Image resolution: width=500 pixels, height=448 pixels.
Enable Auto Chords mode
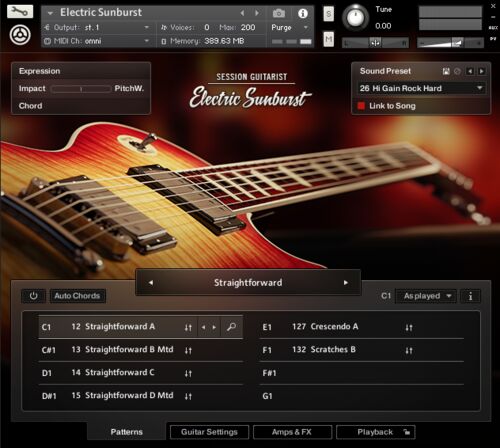[77, 296]
